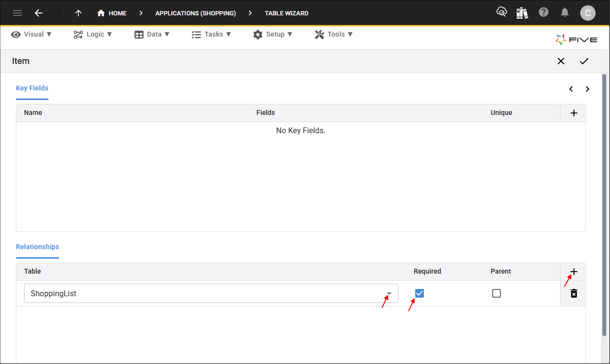The width and height of the screenshot is (610, 364).
Task: Add a new relationship with plus
Action: (x=573, y=272)
